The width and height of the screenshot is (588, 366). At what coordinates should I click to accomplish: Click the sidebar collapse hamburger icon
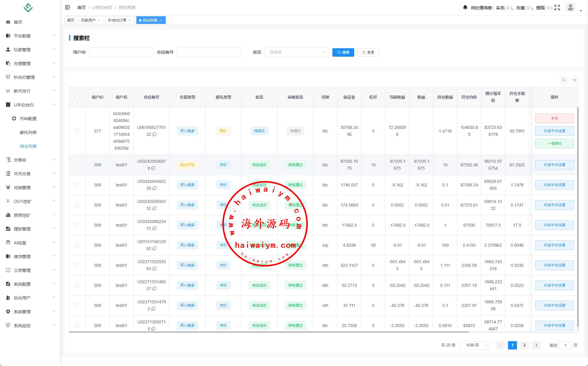point(67,7)
